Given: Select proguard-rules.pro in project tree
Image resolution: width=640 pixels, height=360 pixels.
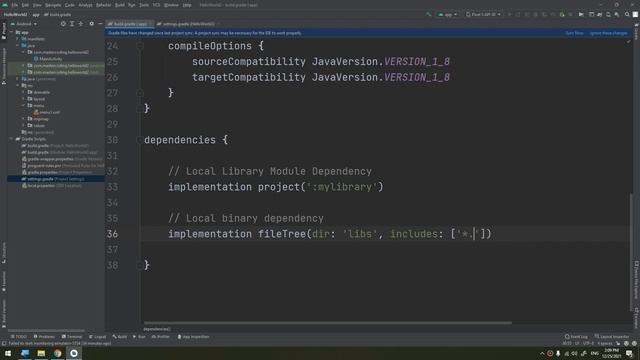Looking at the screenshot, I should click(62, 166).
